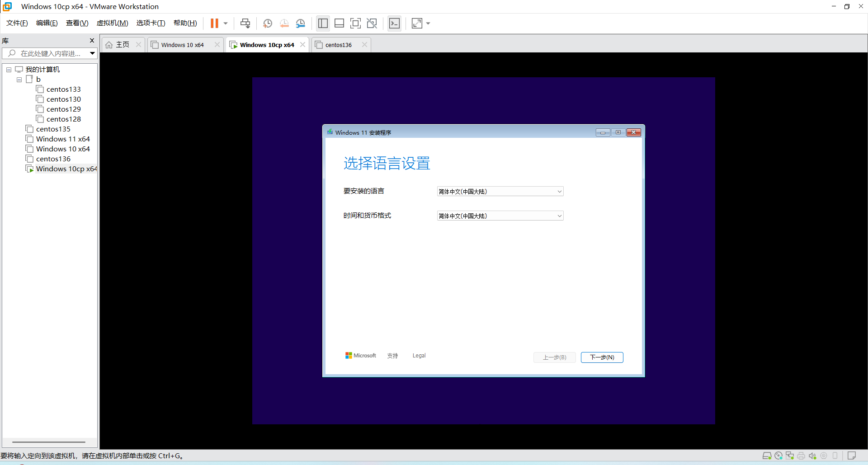The height and width of the screenshot is (465, 868).
Task: Open the 要安装的语言 language dropdown
Action: pos(500,191)
